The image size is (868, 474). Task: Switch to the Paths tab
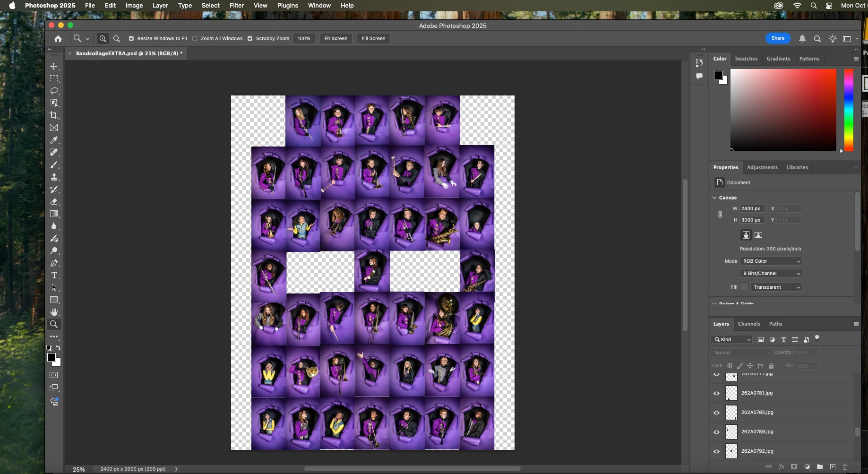click(x=775, y=324)
